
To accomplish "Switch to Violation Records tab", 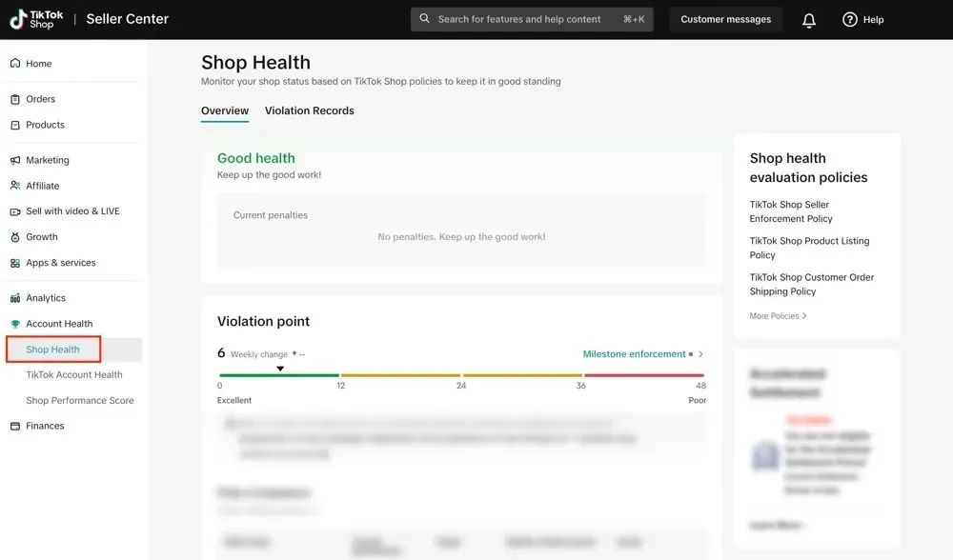I will click(309, 110).
